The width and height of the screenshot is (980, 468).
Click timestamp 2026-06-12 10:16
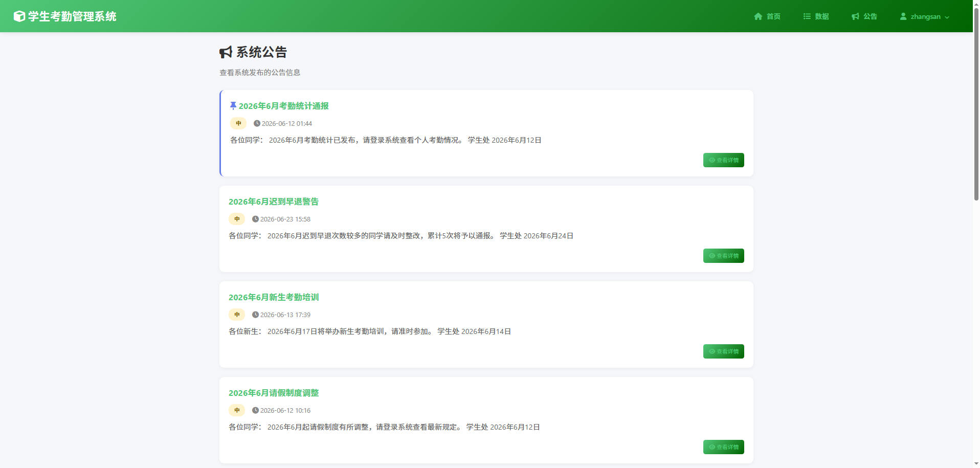[x=285, y=410]
